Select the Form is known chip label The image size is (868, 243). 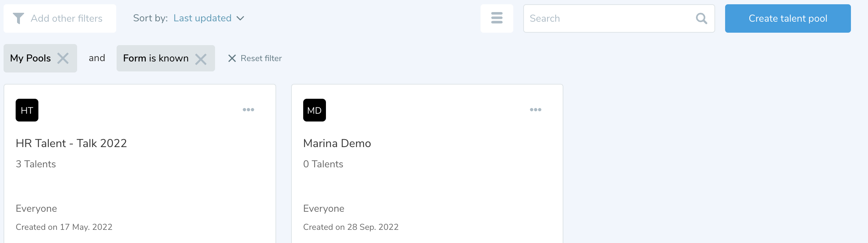click(156, 58)
